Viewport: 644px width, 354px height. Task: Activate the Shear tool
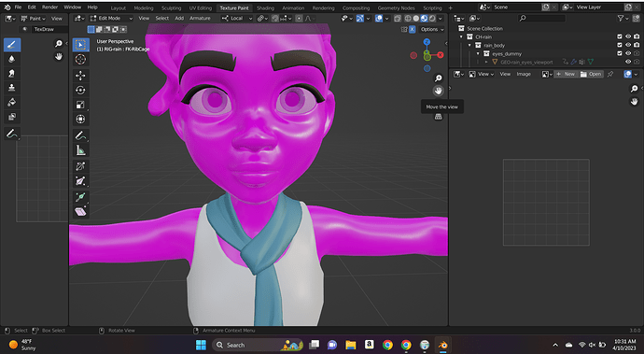(x=80, y=212)
